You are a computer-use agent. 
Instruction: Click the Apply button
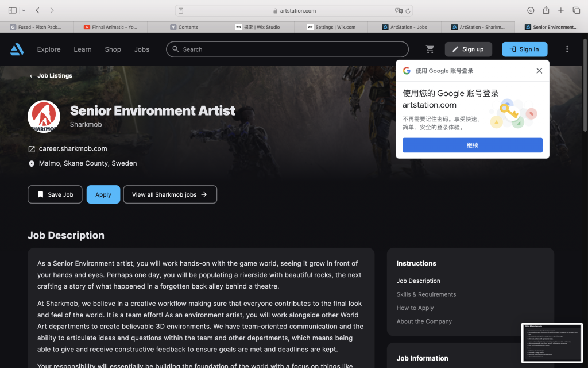[x=103, y=194]
